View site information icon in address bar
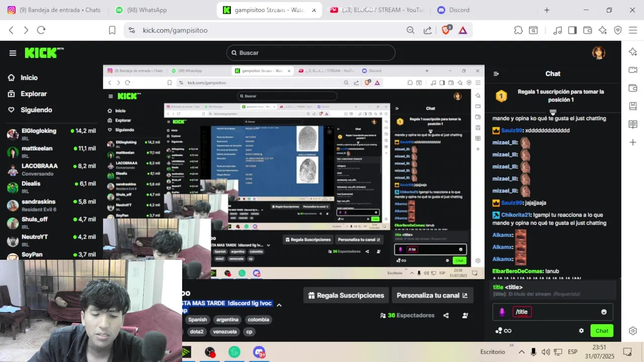644x362 pixels. [x=132, y=30]
